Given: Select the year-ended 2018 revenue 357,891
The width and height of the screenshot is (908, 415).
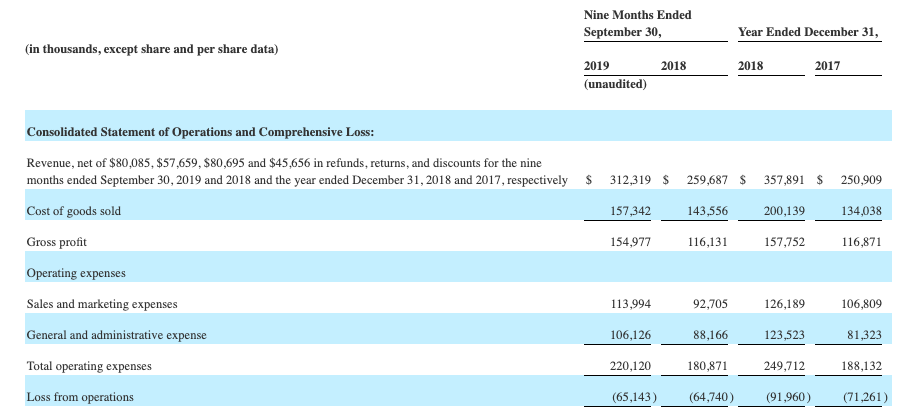Looking at the screenshot, I should coord(784,180).
